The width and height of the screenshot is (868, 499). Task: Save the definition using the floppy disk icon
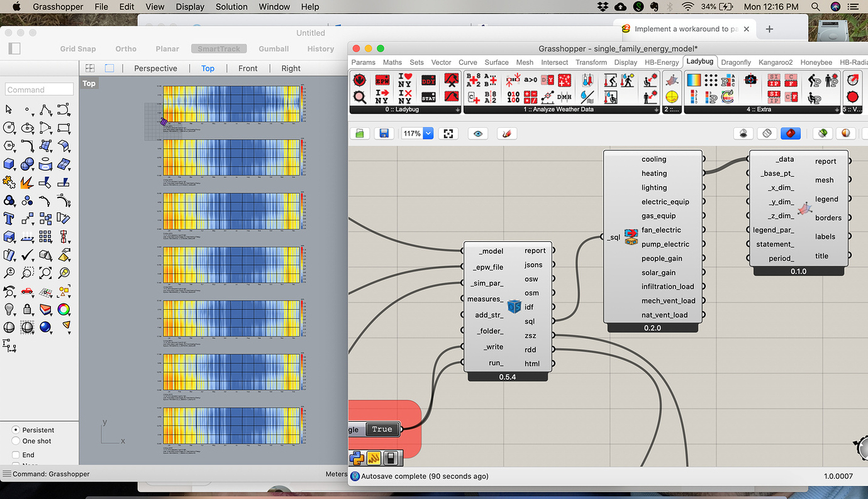[x=384, y=133]
